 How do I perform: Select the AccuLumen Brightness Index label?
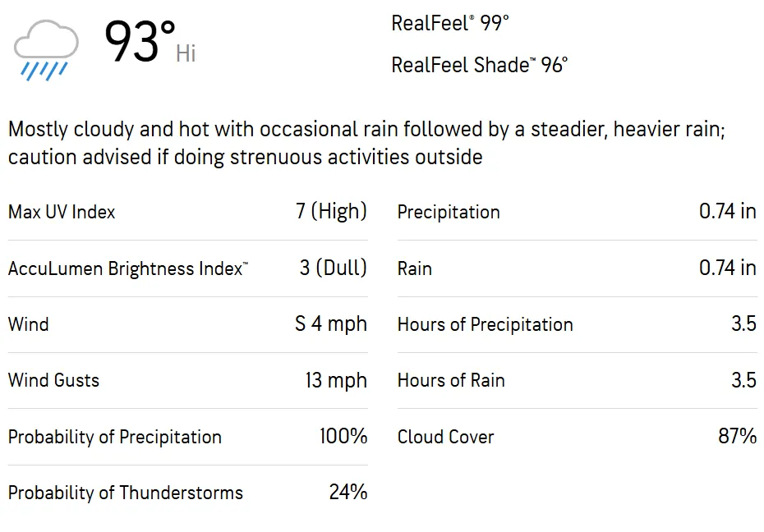point(127,268)
